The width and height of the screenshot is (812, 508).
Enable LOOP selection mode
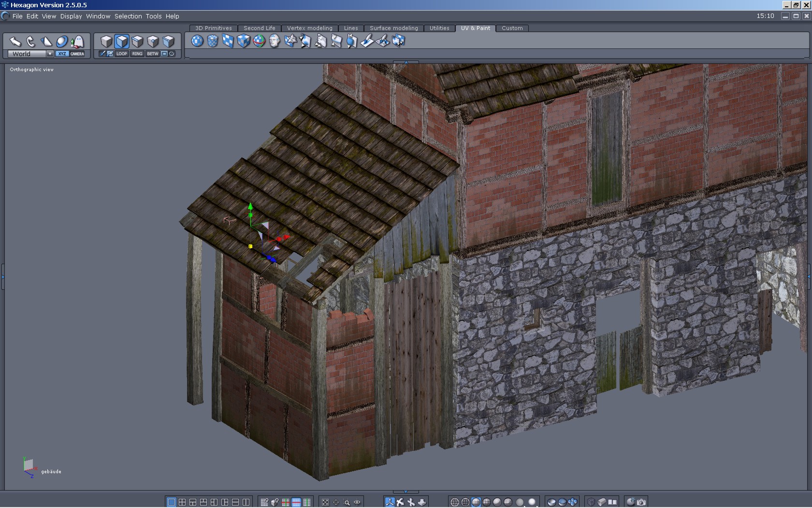click(122, 54)
